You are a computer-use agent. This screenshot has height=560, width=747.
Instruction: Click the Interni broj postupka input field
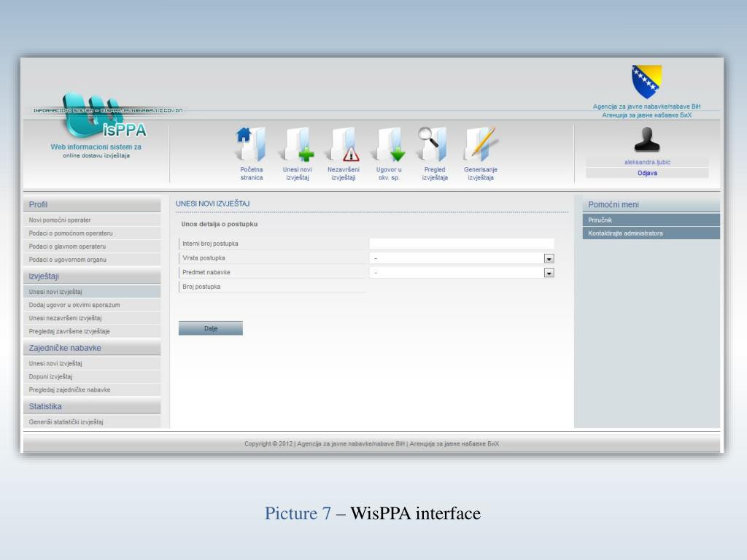[462, 244]
